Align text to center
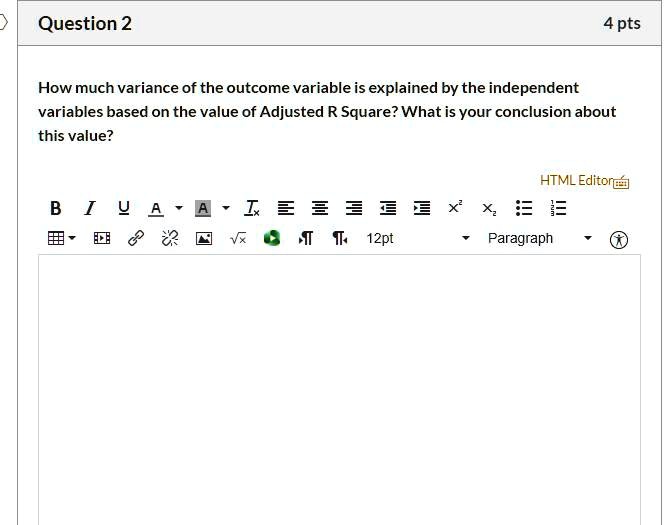Screen dimensions: 666x525 coord(320,208)
